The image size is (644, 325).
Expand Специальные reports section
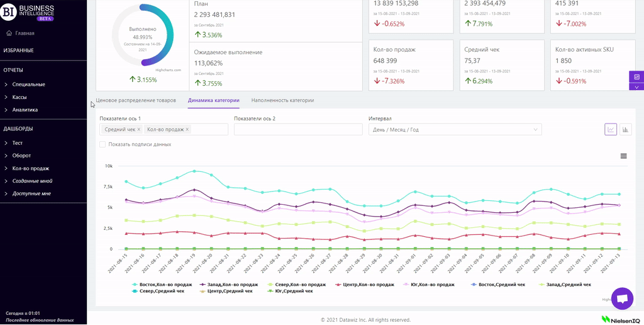click(28, 84)
